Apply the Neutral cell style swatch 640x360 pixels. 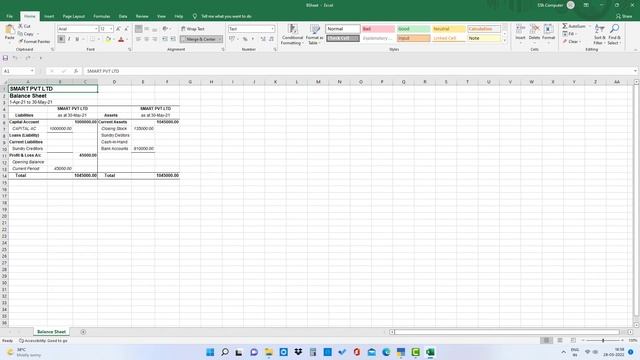tap(449, 29)
